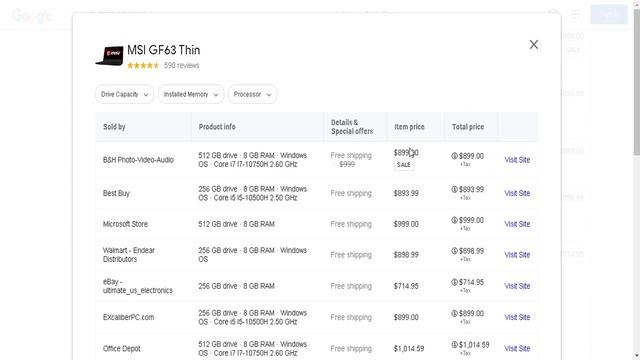Click info icon beside $898.99 total price

pyautogui.click(x=454, y=251)
